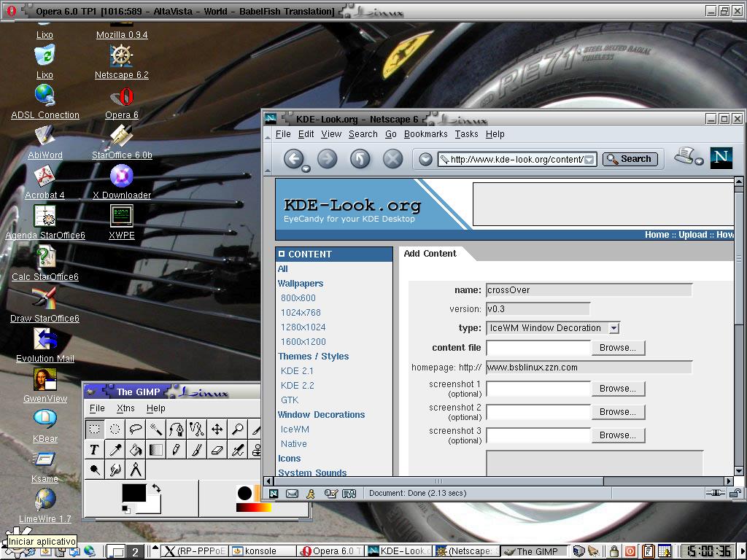Viewport: 747px width, 560px height.
Task: Choose the Blend gradient tool
Action: click(156, 449)
